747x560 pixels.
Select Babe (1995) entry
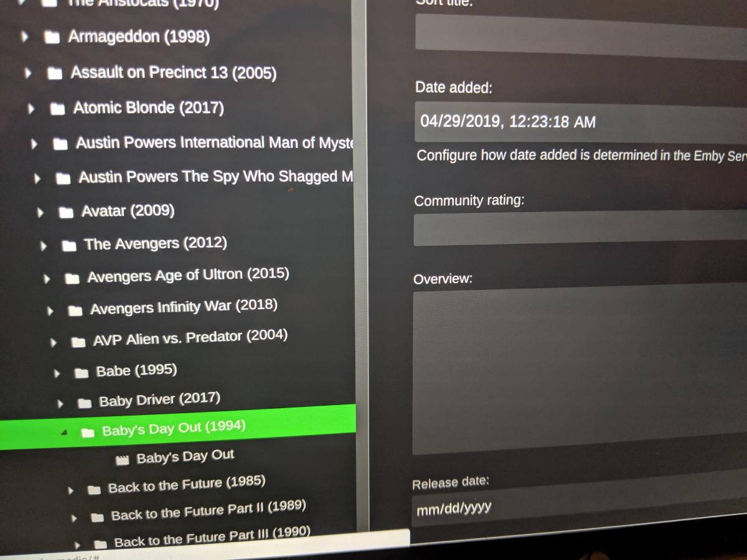tap(137, 371)
